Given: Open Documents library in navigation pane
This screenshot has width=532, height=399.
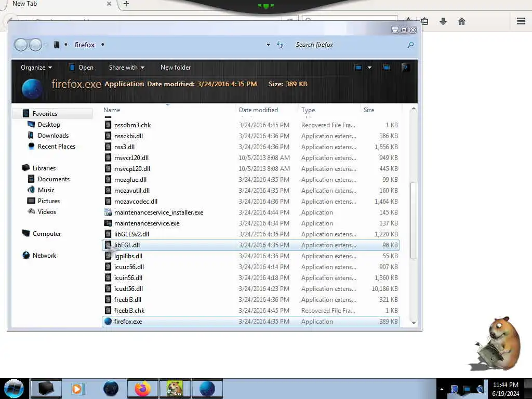Looking at the screenshot, I should point(54,179).
